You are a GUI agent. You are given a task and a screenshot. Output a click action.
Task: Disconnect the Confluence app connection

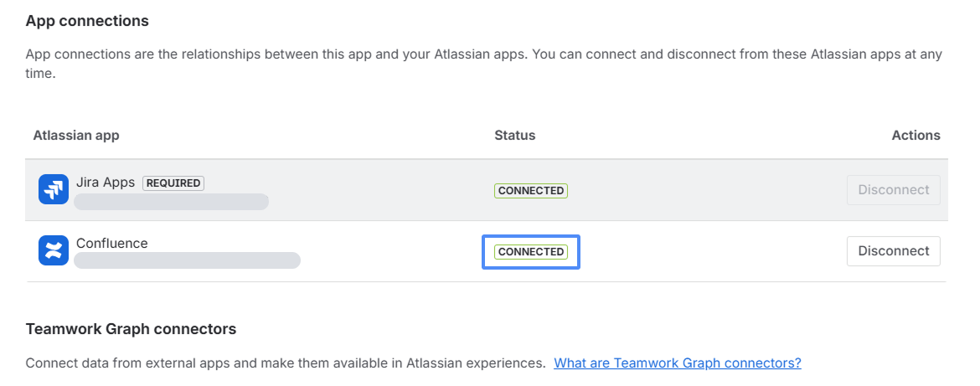pyautogui.click(x=893, y=251)
